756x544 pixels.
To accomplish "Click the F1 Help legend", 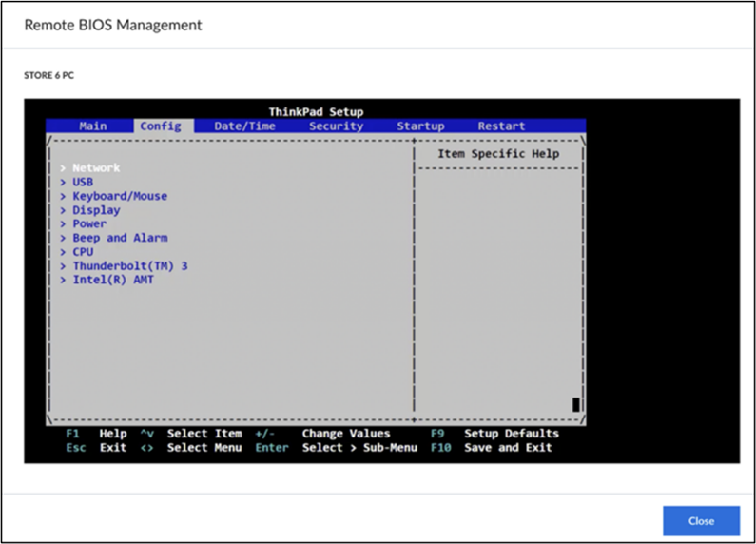I will [x=96, y=434].
